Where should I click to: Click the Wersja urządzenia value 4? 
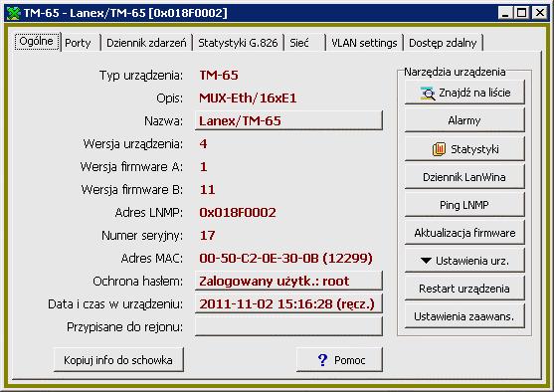pos(203,144)
